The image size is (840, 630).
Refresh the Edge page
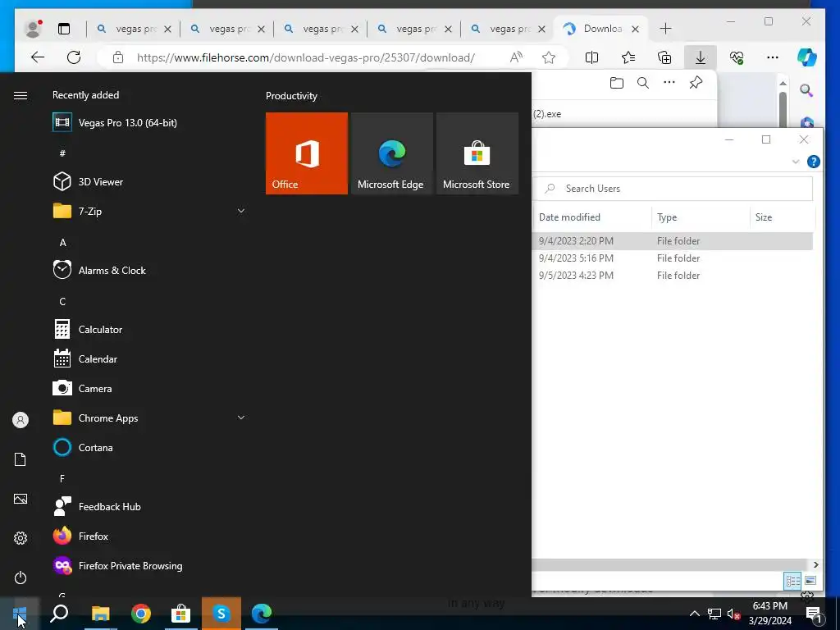coord(74,57)
